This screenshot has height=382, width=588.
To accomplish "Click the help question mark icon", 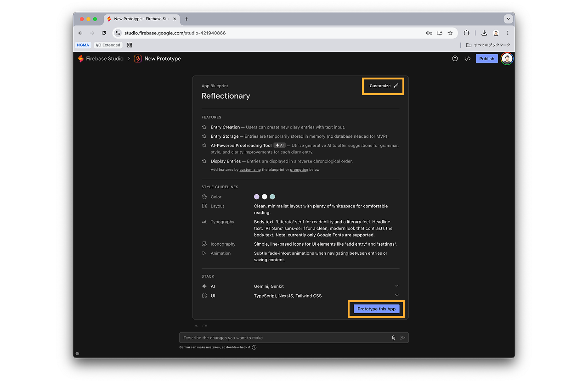I will click(x=455, y=58).
